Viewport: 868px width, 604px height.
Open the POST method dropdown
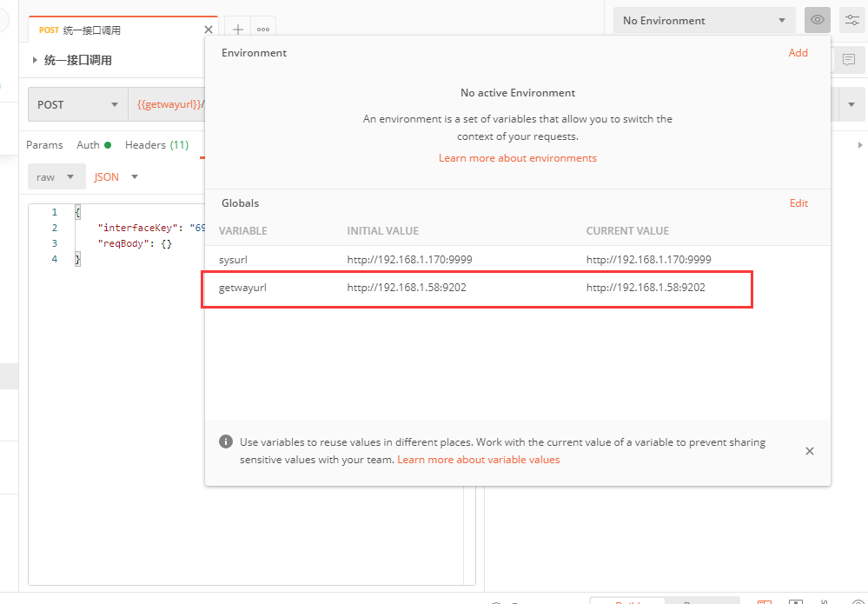(78, 104)
